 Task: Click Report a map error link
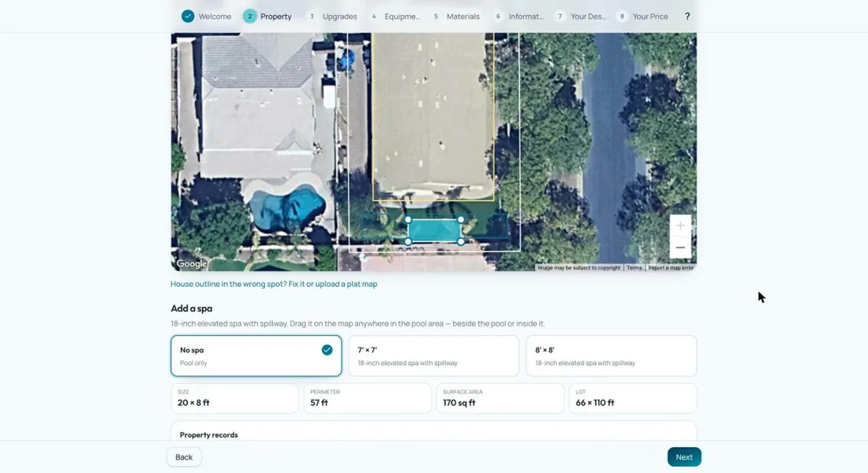671,268
